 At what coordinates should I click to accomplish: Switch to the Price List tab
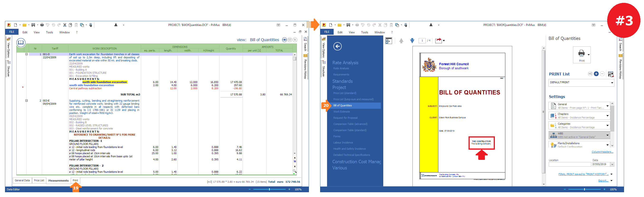click(x=39, y=180)
